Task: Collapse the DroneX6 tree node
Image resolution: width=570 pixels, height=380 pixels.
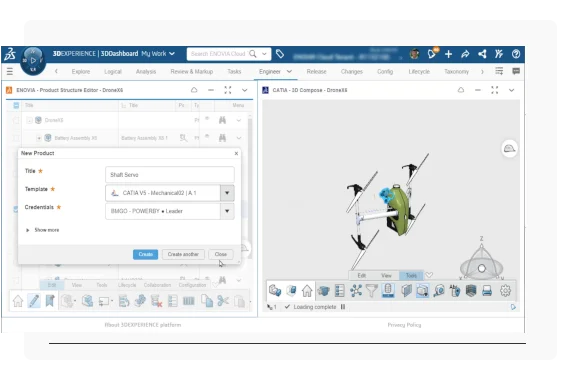Action: click(29, 120)
